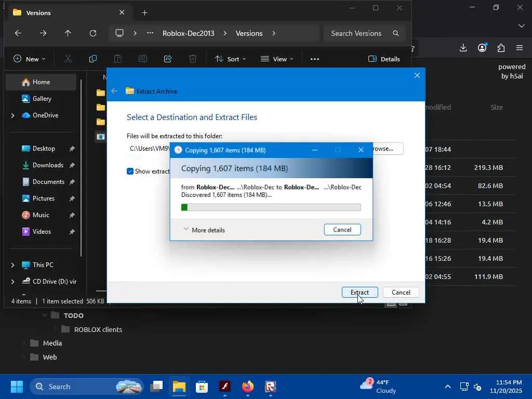Toggle the Details pane button
Viewport: 532px width, 399px height.
pos(384,59)
